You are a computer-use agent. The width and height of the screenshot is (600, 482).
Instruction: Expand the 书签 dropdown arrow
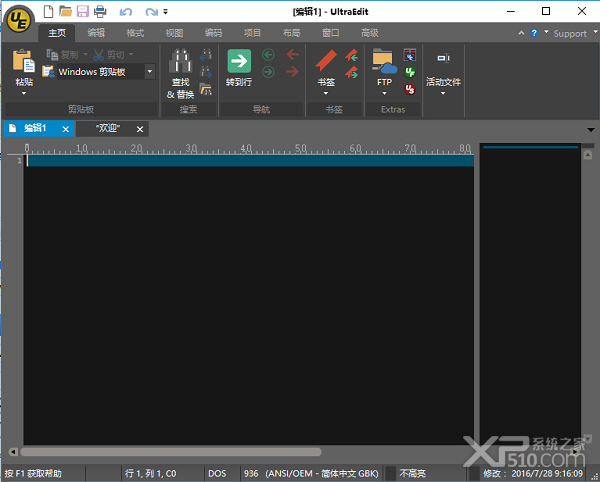[326, 93]
